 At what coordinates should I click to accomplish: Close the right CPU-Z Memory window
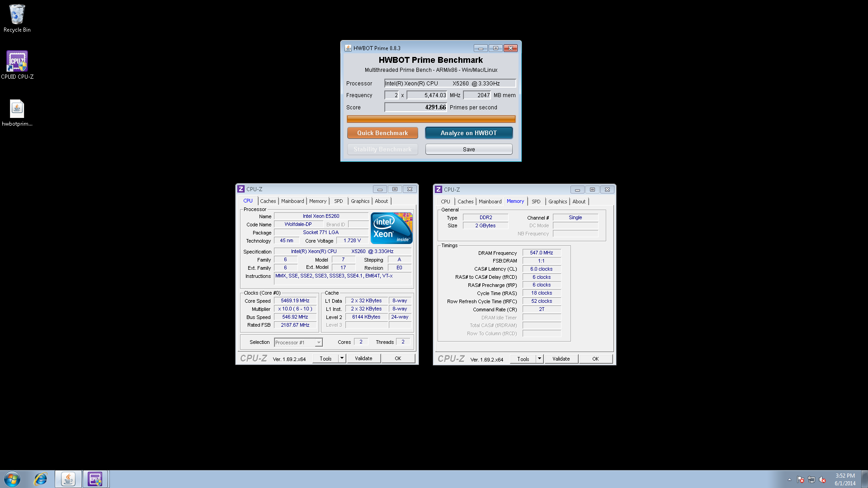tap(607, 189)
